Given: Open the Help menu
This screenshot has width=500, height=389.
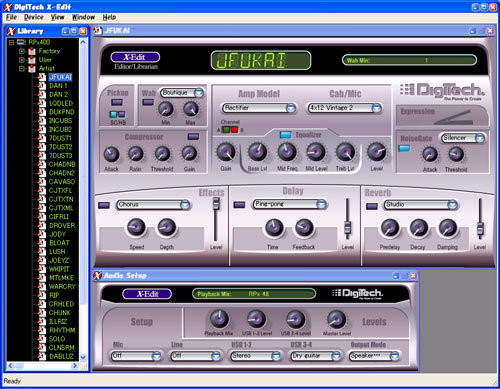Looking at the screenshot, I should point(109,17).
